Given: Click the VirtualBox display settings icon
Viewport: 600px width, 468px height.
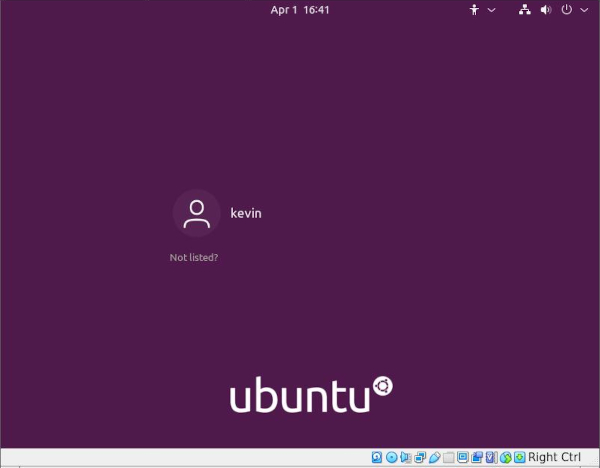Looking at the screenshot, I should pyautogui.click(x=463, y=458).
